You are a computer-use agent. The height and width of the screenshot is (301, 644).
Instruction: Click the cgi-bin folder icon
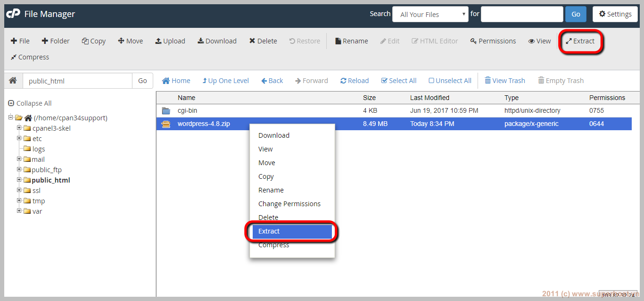click(x=166, y=111)
